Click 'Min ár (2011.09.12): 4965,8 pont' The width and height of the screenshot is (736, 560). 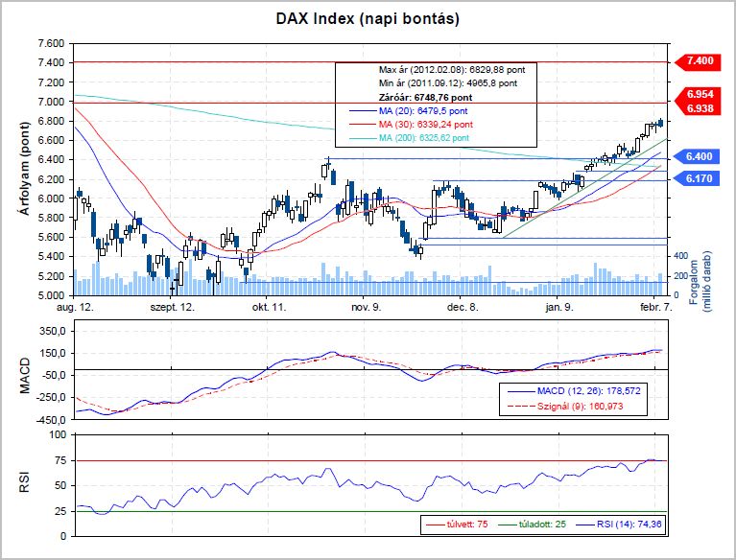pyautogui.click(x=448, y=83)
